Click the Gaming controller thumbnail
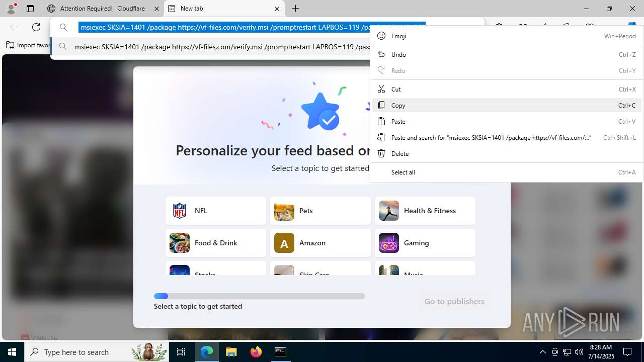This screenshot has width=644, height=362. coord(389,243)
